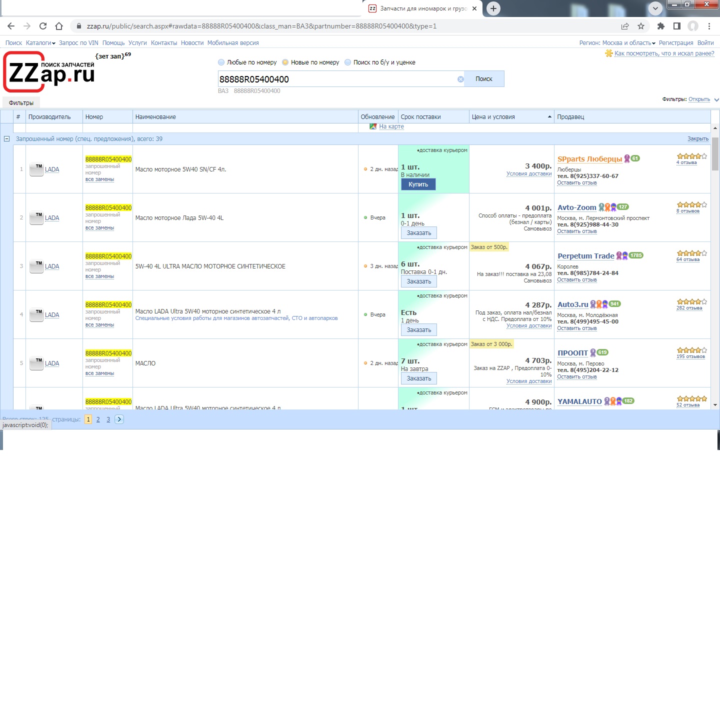Screen dimensions: 720x728
Task: Open the Услуги menu item
Action: coord(137,43)
